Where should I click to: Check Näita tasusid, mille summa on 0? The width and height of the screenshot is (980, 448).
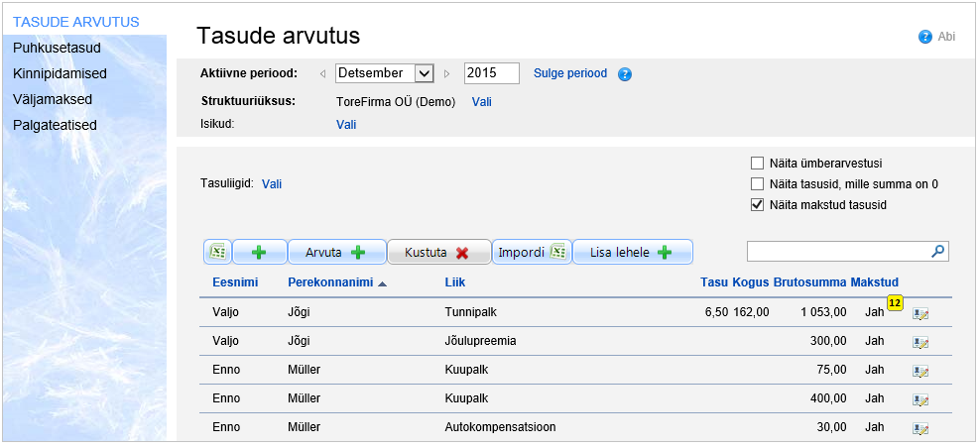click(758, 184)
